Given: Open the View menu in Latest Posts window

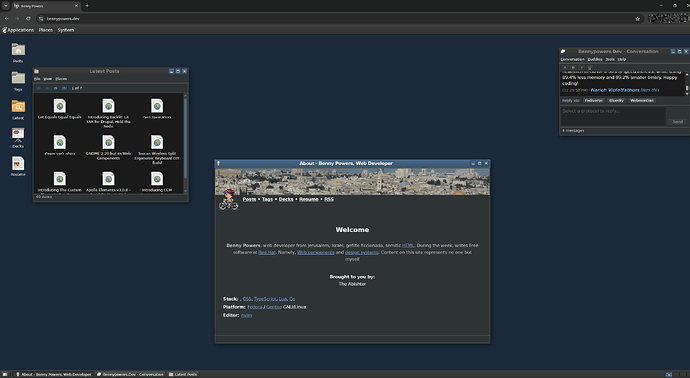Looking at the screenshot, I should (x=48, y=79).
